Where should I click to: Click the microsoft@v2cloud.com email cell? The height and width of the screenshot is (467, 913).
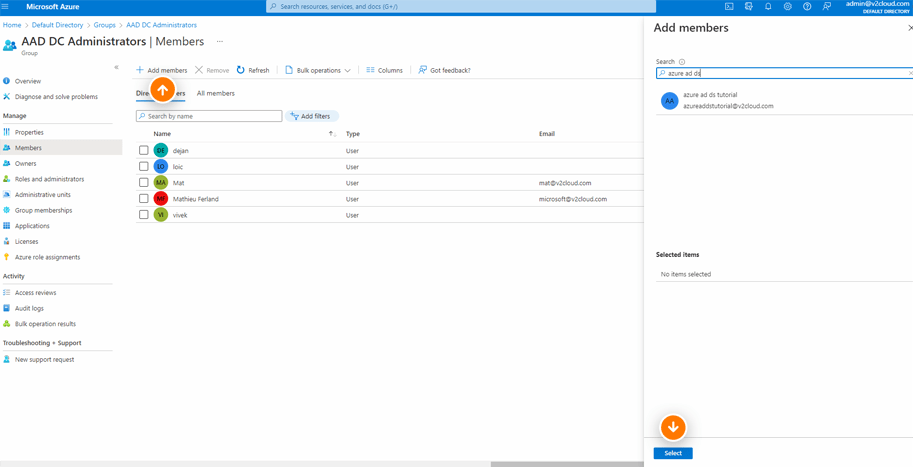[573, 199]
